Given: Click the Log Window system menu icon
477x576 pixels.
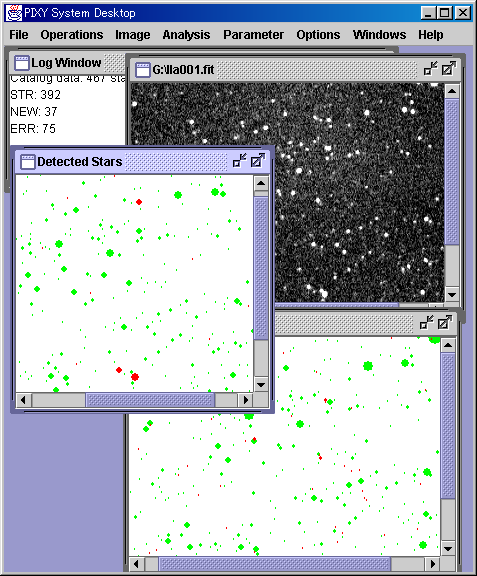Looking at the screenshot, I should point(22,63).
